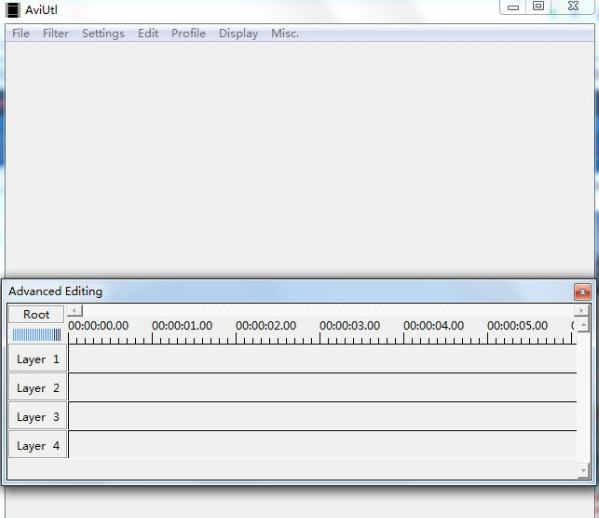599x518 pixels.
Task: Open the Filter menu
Action: pyautogui.click(x=56, y=33)
